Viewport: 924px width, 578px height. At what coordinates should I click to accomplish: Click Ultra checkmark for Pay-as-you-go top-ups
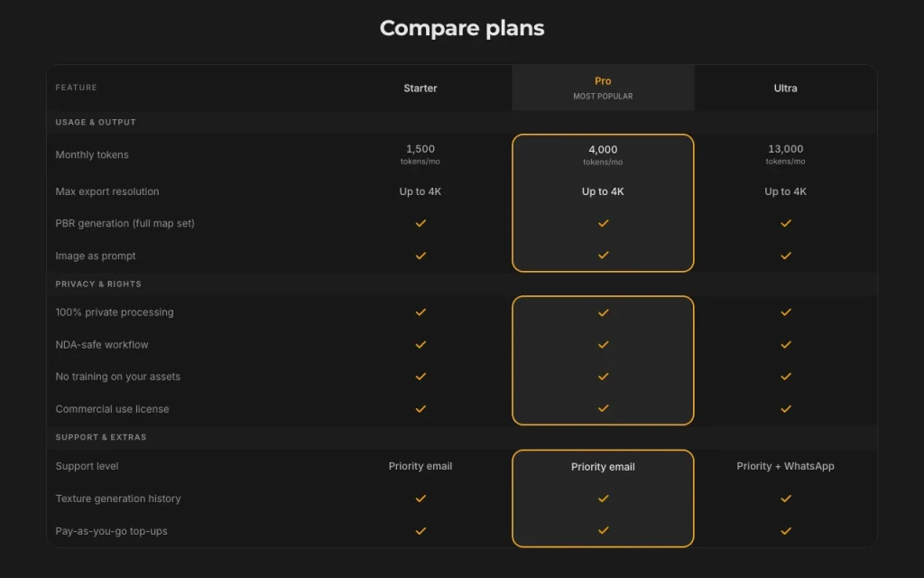786,531
